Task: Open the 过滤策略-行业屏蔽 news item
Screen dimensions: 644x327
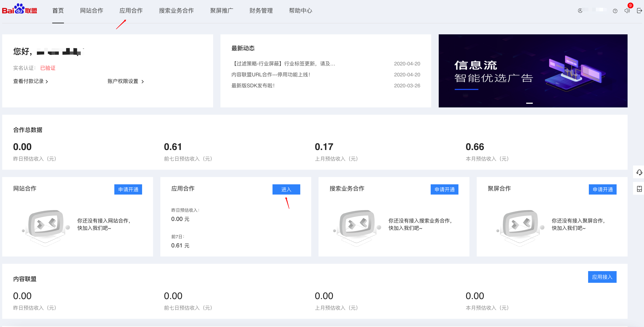Action: pyautogui.click(x=283, y=64)
